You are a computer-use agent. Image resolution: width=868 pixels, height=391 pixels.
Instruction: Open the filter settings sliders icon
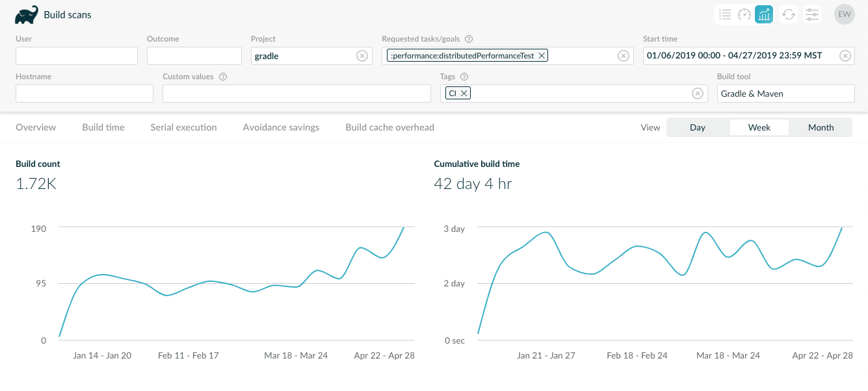(x=811, y=14)
